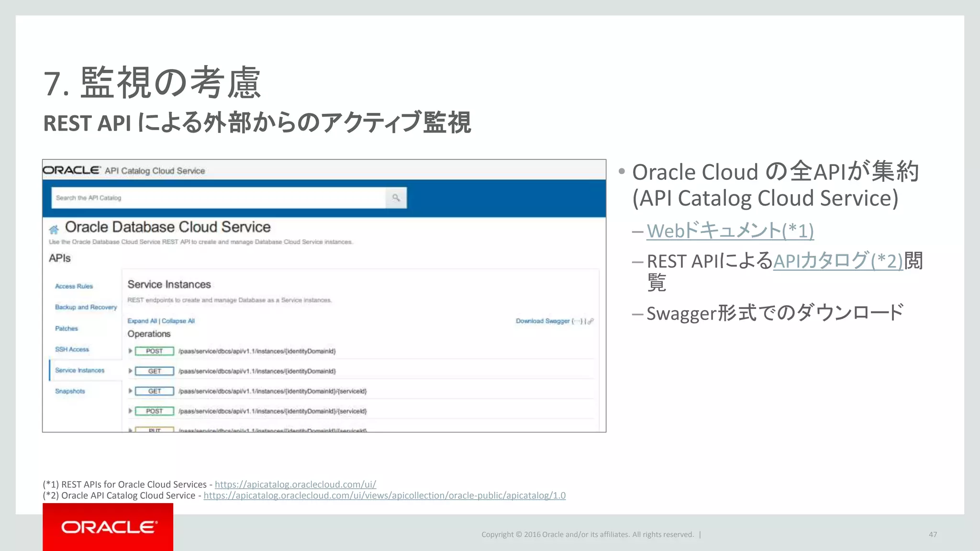
Task: Click the POST badge for serviceId path
Action: point(155,411)
